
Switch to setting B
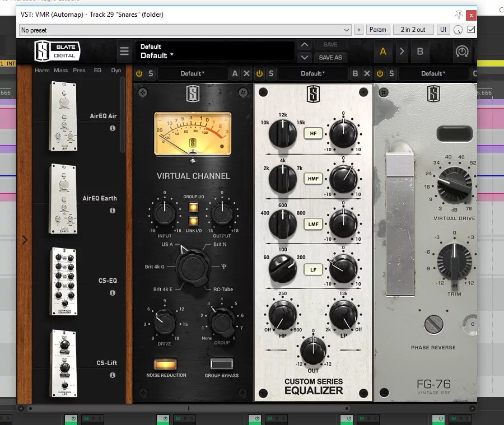click(x=420, y=52)
